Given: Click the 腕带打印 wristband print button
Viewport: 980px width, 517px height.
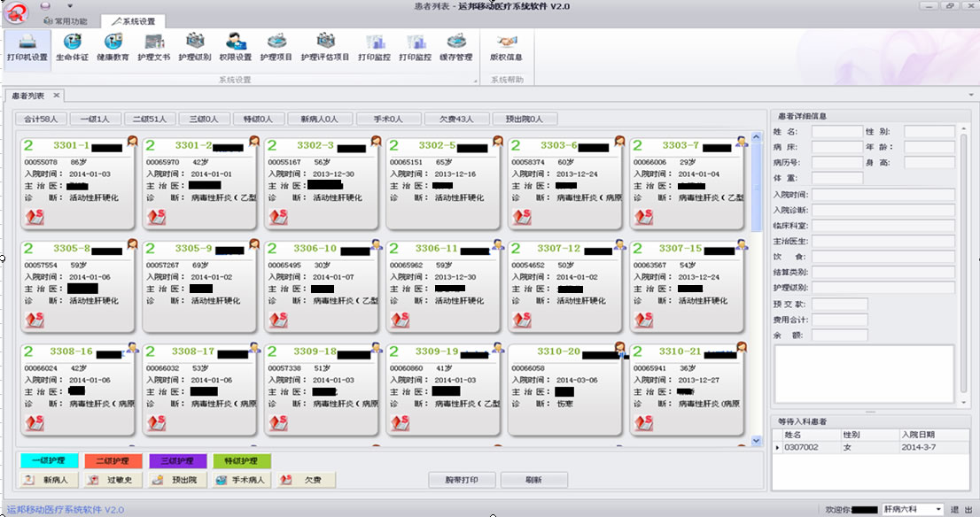Looking at the screenshot, I should point(461,480).
